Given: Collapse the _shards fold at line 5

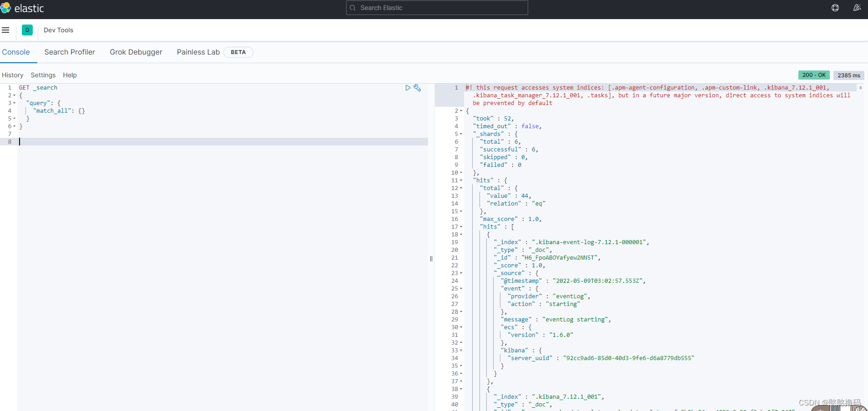Looking at the screenshot, I should (461, 134).
